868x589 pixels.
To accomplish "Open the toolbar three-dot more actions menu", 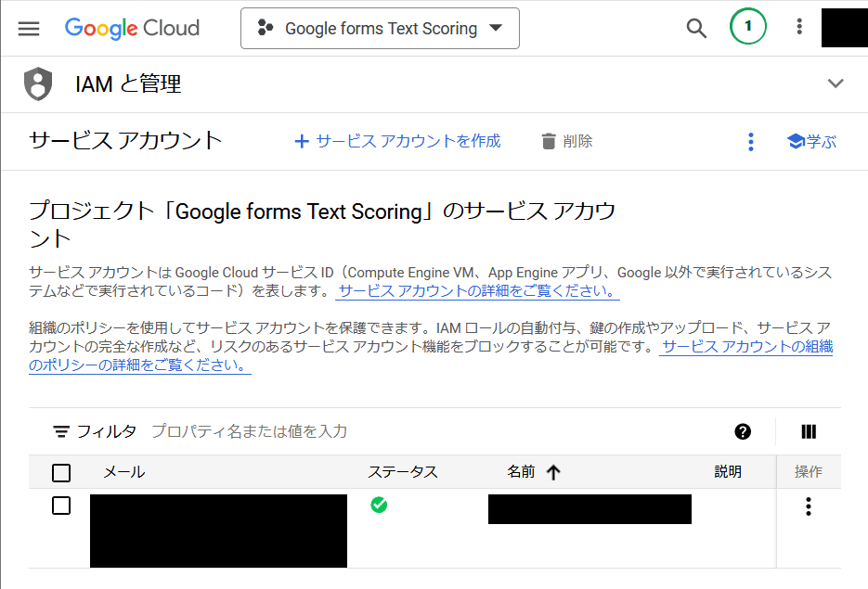I will (x=751, y=142).
